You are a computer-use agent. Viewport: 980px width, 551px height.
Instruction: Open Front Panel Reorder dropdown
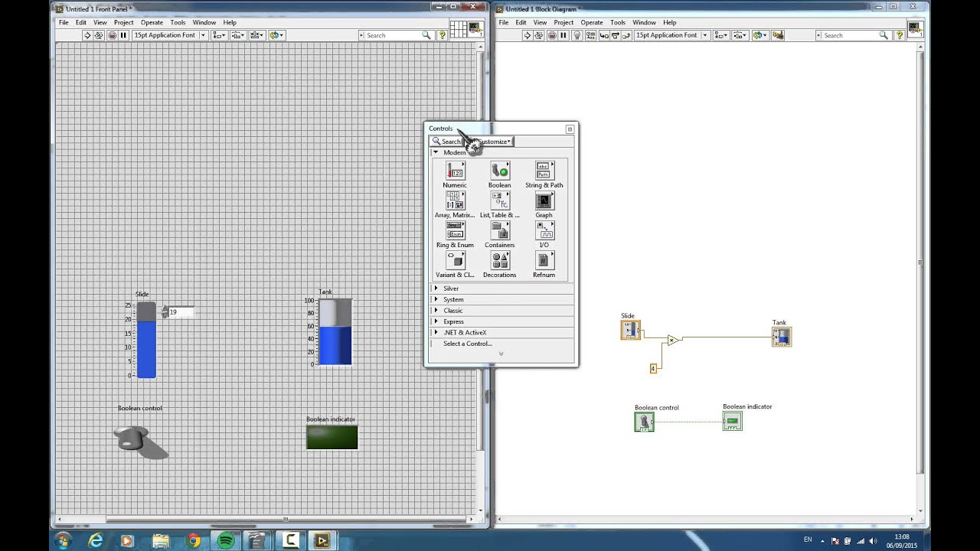tap(276, 35)
